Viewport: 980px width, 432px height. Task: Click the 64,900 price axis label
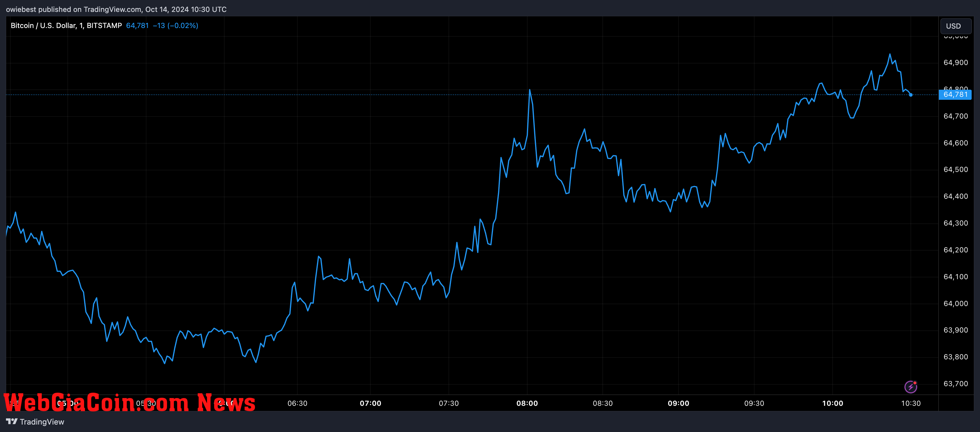[956, 62]
